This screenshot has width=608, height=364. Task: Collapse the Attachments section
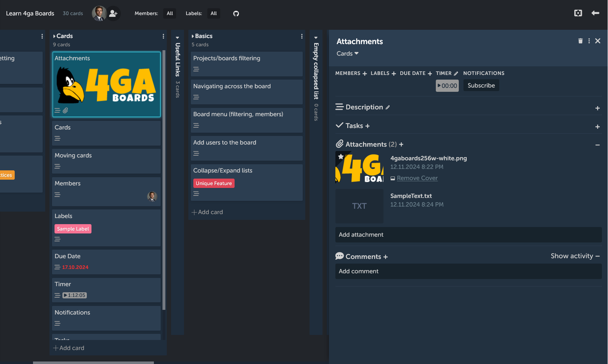(598, 145)
